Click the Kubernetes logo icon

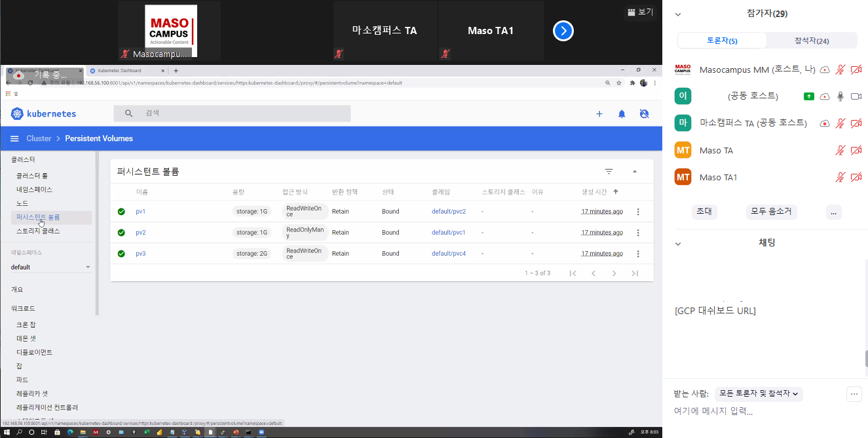(17, 113)
